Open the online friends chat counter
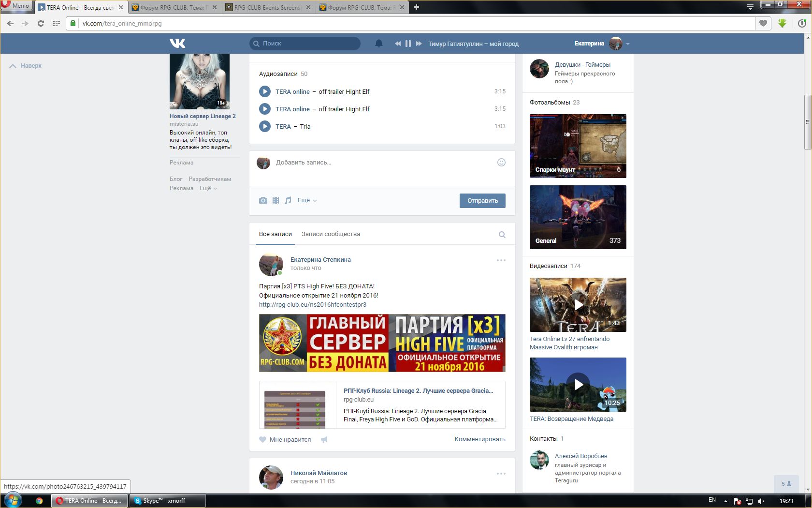 coord(786,484)
